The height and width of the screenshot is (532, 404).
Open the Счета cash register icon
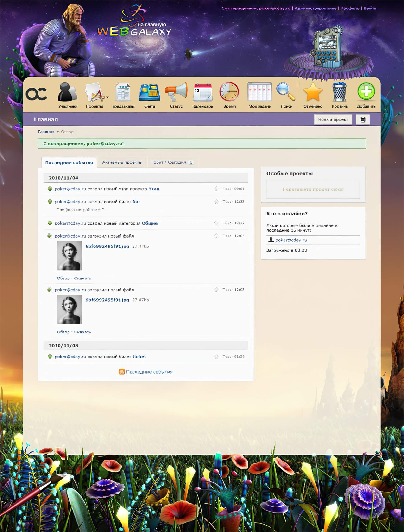(149, 92)
